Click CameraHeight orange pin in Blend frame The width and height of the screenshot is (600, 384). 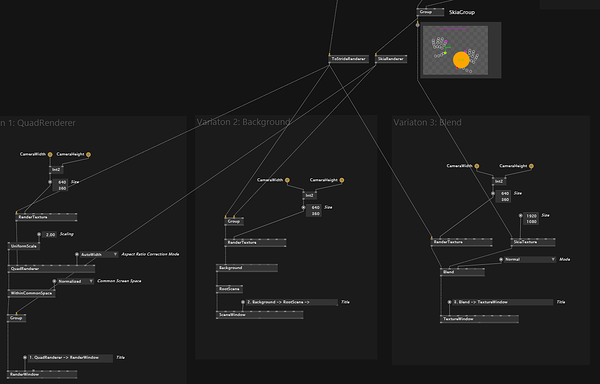(531, 166)
